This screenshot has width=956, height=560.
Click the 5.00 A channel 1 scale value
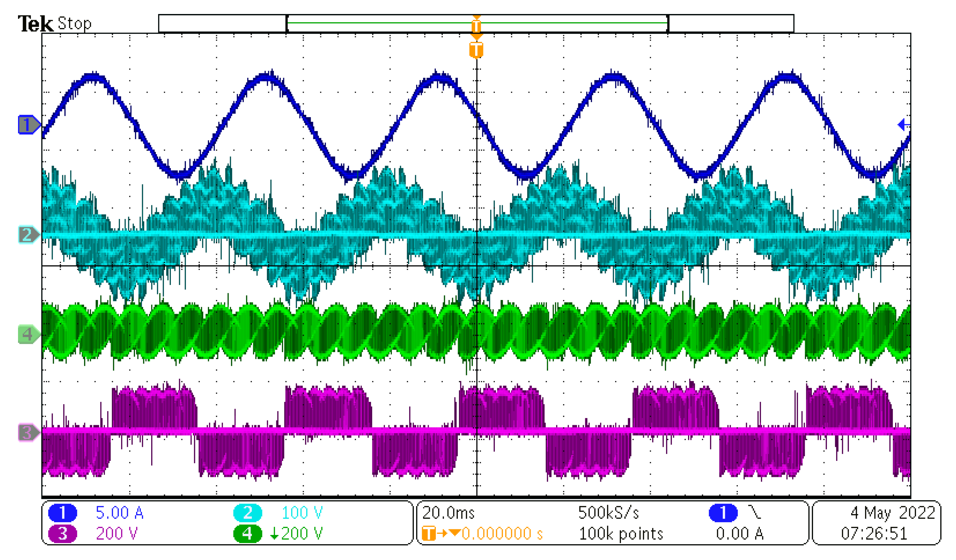[x=119, y=513]
